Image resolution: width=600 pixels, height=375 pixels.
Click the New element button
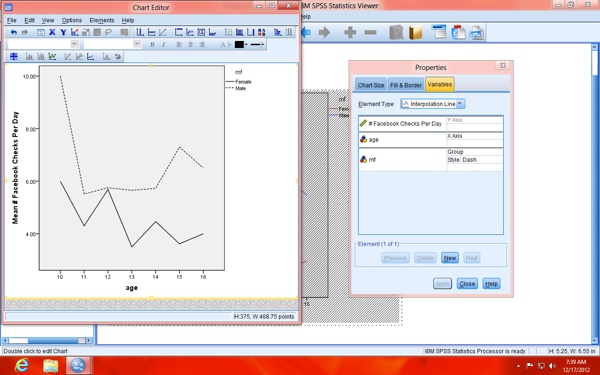(450, 258)
